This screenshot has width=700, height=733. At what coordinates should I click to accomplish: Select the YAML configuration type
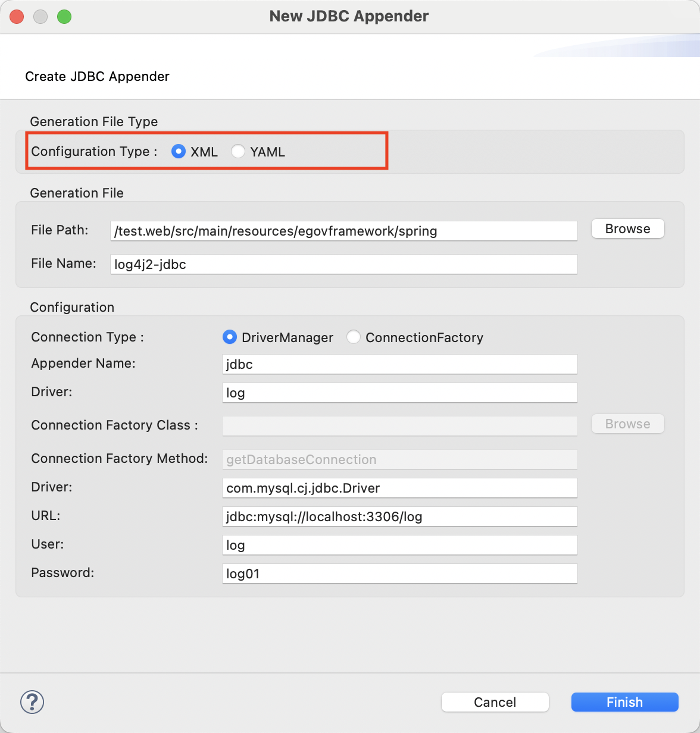(x=238, y=152)
